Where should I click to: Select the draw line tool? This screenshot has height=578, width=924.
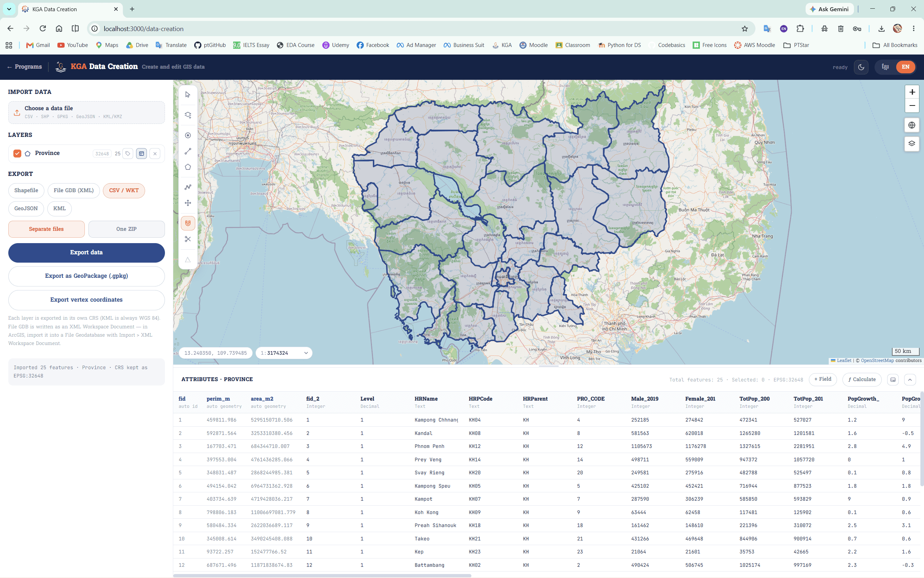187,151
